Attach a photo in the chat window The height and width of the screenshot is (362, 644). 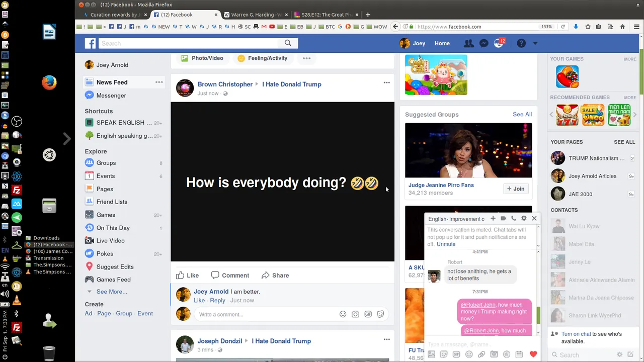pos(431,354)
